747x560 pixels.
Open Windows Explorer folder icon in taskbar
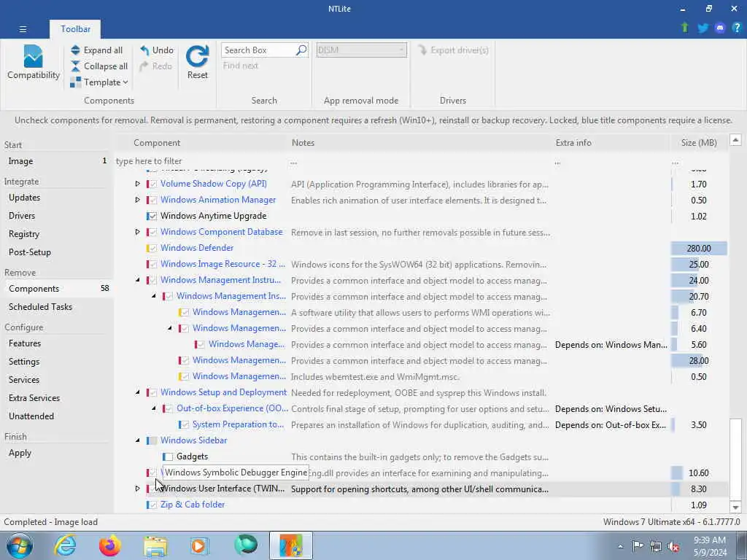155,545
